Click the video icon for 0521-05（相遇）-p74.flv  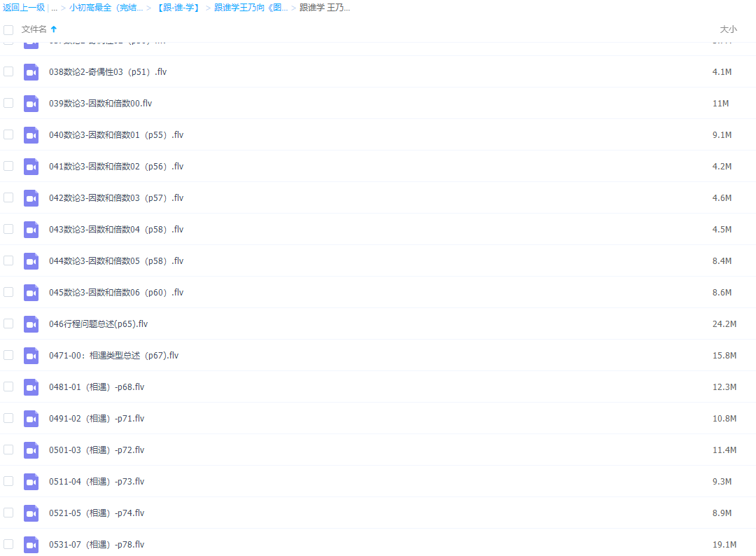point(31,513)
